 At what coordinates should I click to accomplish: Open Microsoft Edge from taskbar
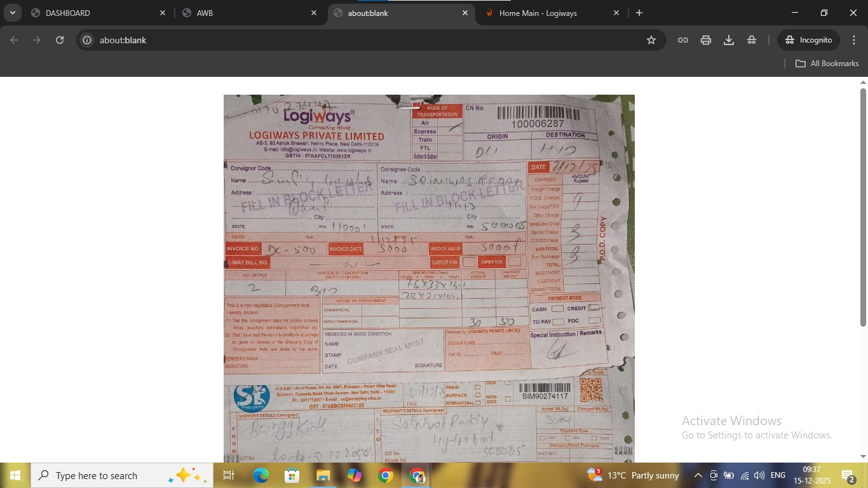pyautogui.click(x=261, y=475)
